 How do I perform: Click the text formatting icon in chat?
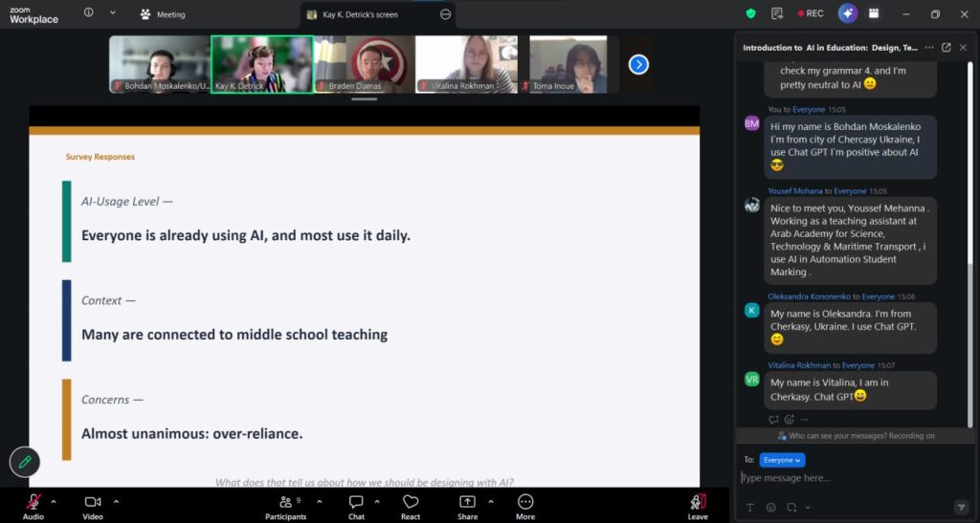click(749, 507)
